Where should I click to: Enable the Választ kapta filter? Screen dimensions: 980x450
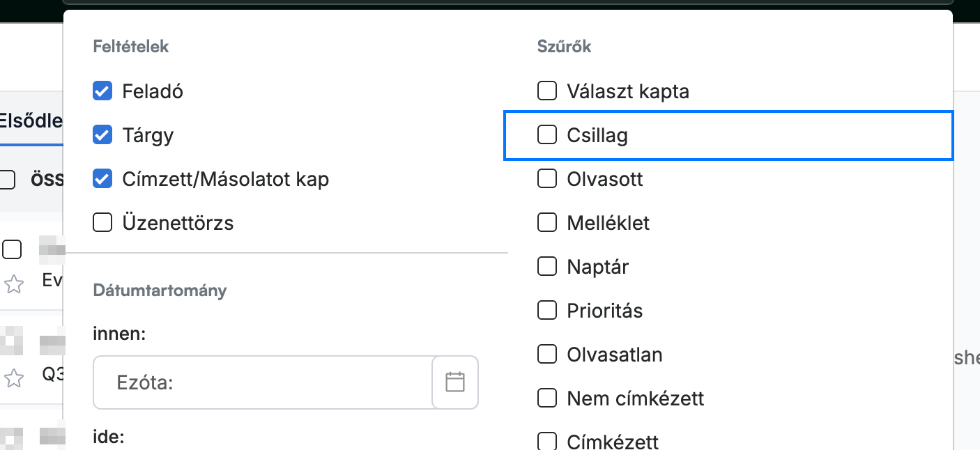tap(547, 91)
